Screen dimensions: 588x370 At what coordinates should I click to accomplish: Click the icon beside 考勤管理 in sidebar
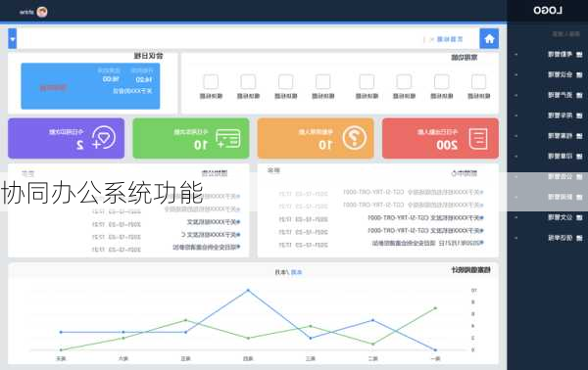click(579, 55)
